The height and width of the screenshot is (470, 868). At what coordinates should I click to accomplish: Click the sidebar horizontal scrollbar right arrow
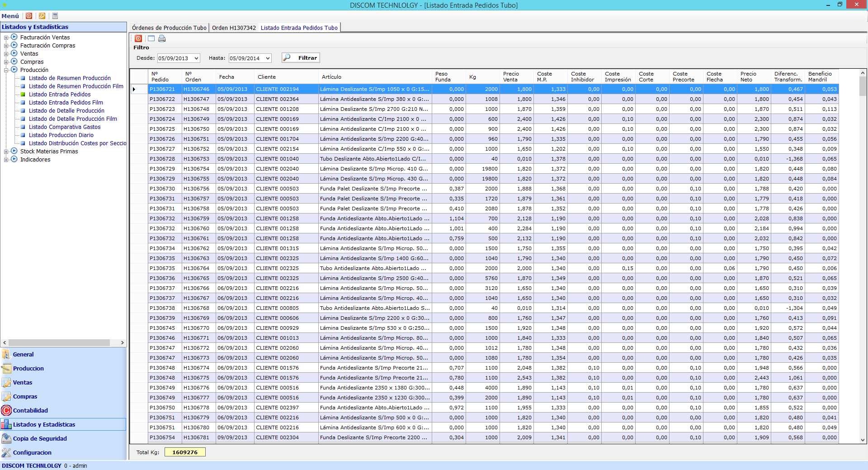tap(123, 343)
